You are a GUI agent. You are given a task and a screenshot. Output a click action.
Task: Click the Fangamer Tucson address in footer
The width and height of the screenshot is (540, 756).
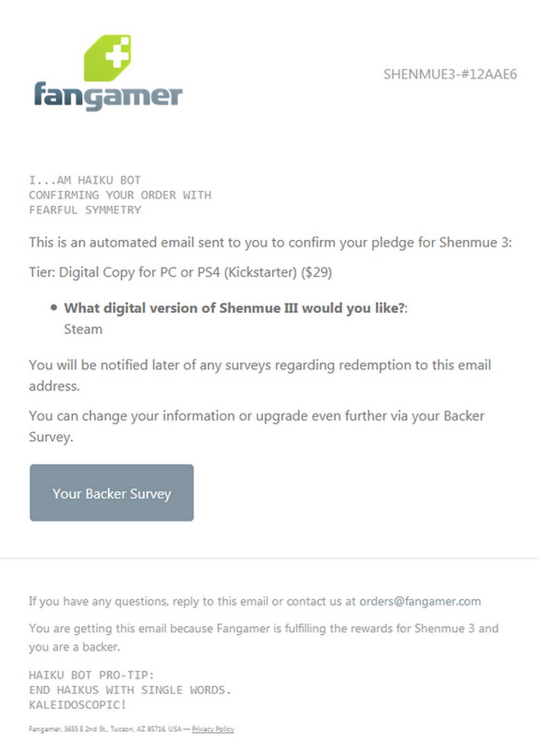click(x=108, y=729)
